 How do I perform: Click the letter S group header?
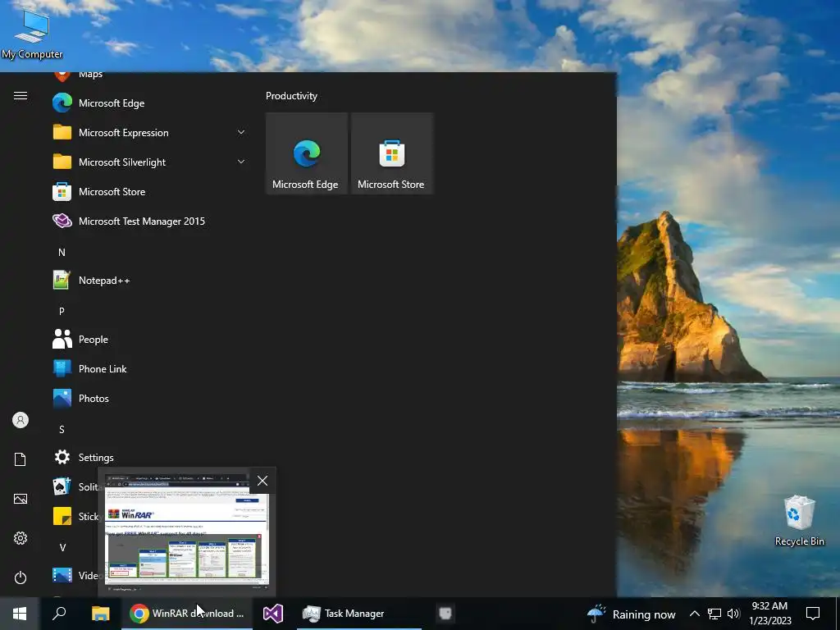(x=62, y=429)
